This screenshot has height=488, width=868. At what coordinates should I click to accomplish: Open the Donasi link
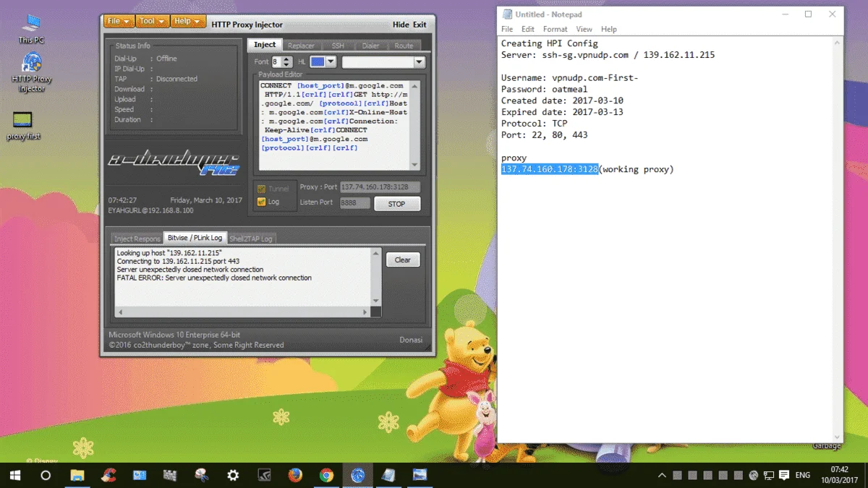pos(411,340)
